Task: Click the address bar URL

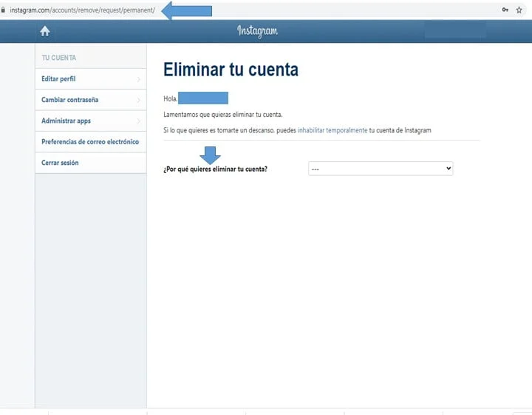Action: 83,10
